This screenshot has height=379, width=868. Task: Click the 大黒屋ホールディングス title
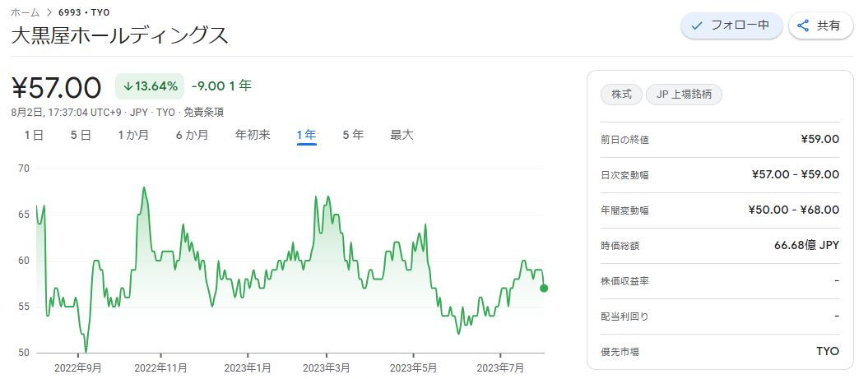pos(119,36)
